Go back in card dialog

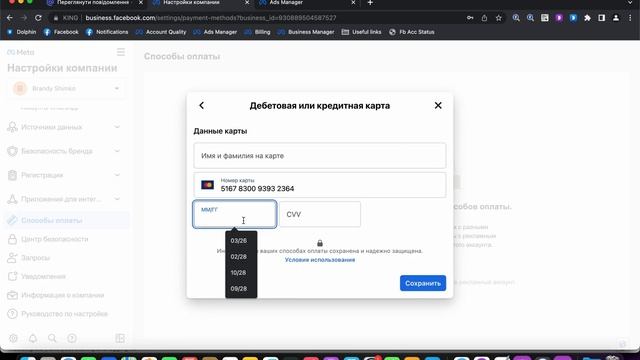(202, 105)
